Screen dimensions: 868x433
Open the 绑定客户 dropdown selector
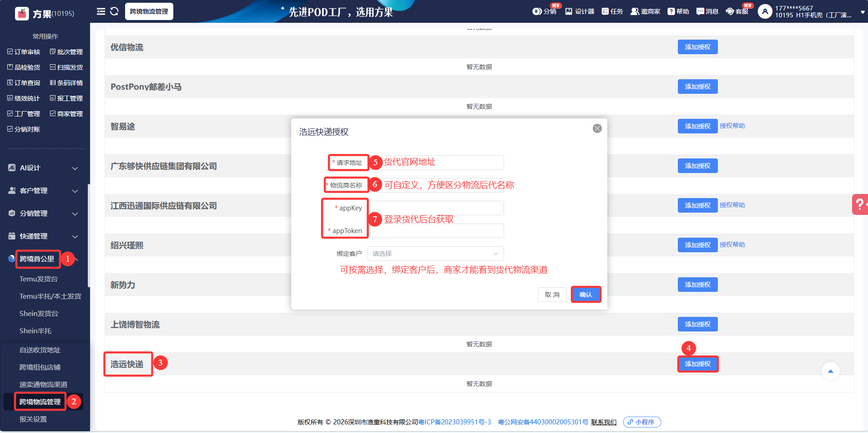[x=435, y=254]
